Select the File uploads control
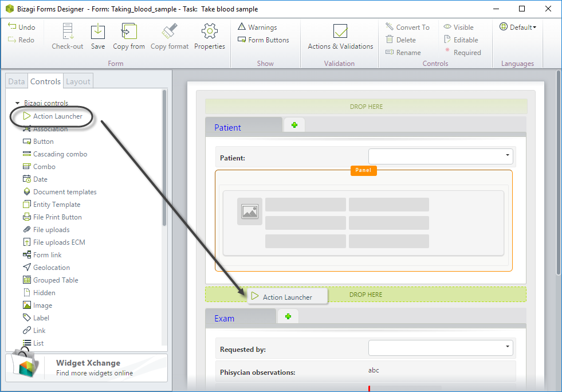 46,230
